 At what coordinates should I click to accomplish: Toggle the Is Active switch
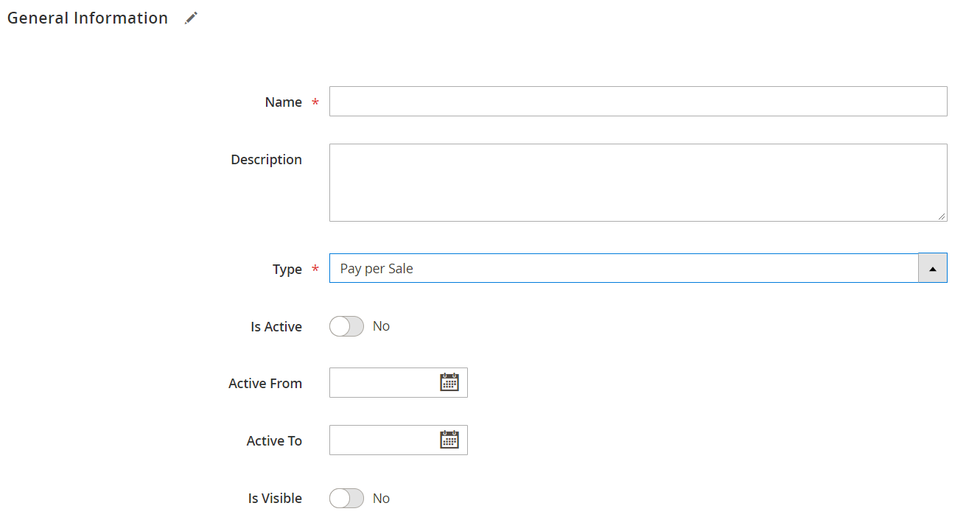(x=346, y=326)
